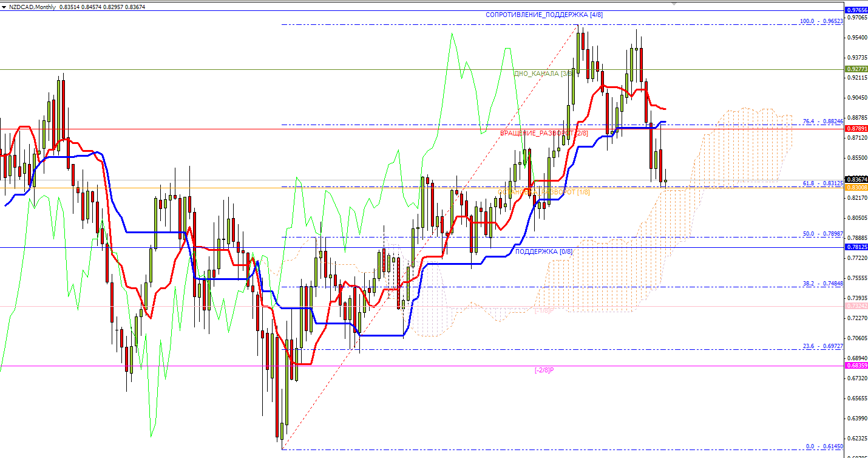Select the magenta [-2/8]P level label
This screenshot has height=458, width=868.
tap(544, 370)
